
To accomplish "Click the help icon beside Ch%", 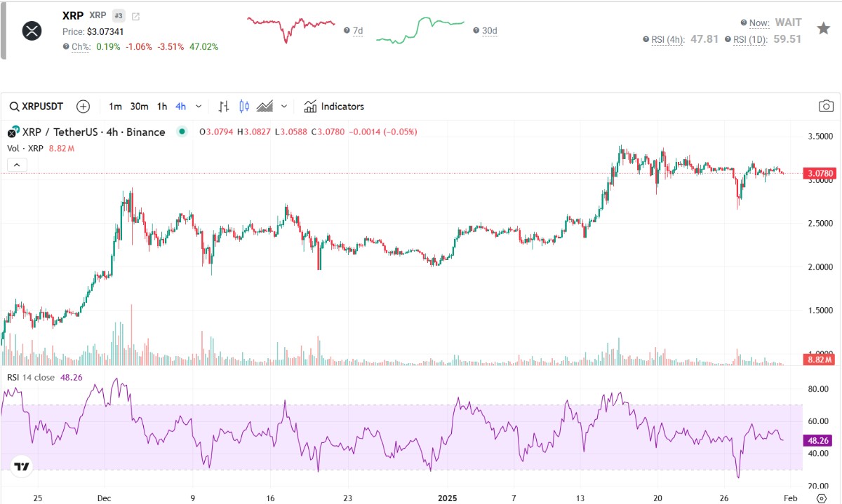I will pos(66,47).
